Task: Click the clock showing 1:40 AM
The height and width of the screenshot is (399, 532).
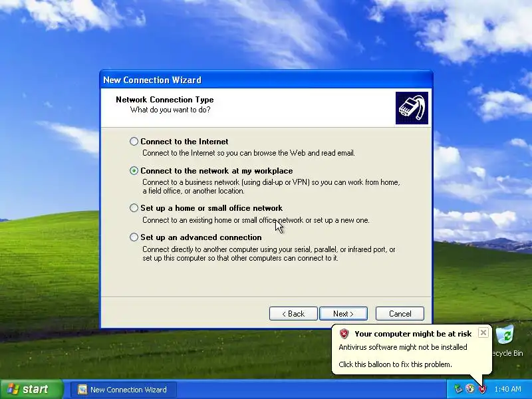Action: (507, 389)
